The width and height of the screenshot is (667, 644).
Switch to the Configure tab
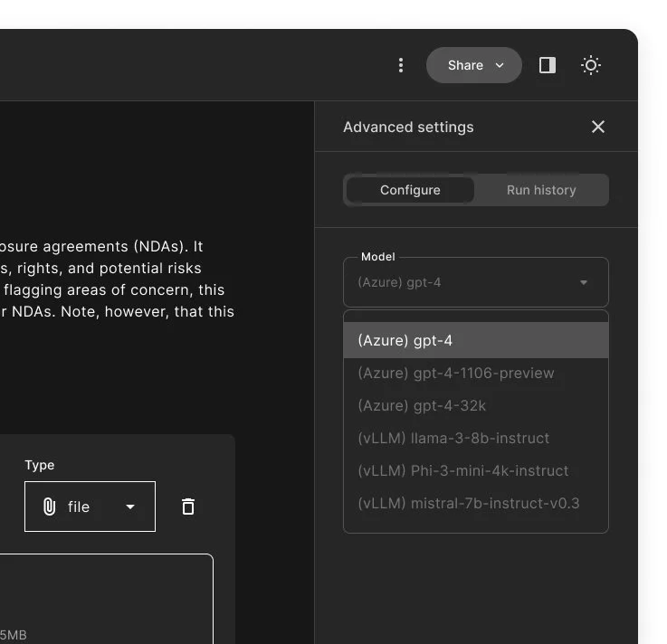coord(410,190)
